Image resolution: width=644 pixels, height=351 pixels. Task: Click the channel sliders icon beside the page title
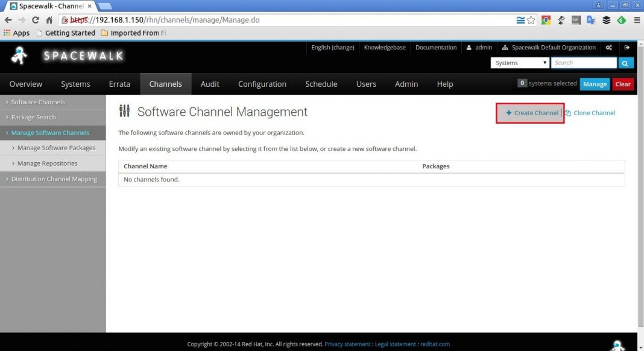click(124, 111)
